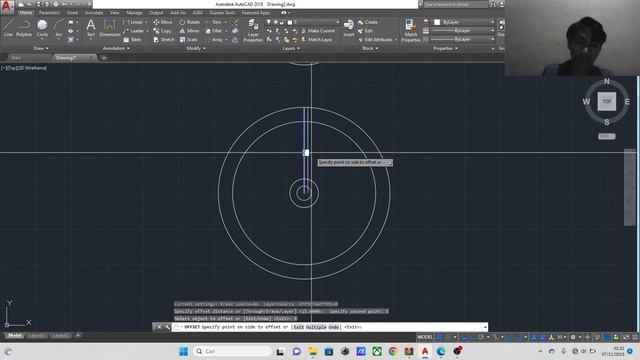640x360 pixels.
Task: Toggle annotation visibility in status bar
Action: (533, 337)
